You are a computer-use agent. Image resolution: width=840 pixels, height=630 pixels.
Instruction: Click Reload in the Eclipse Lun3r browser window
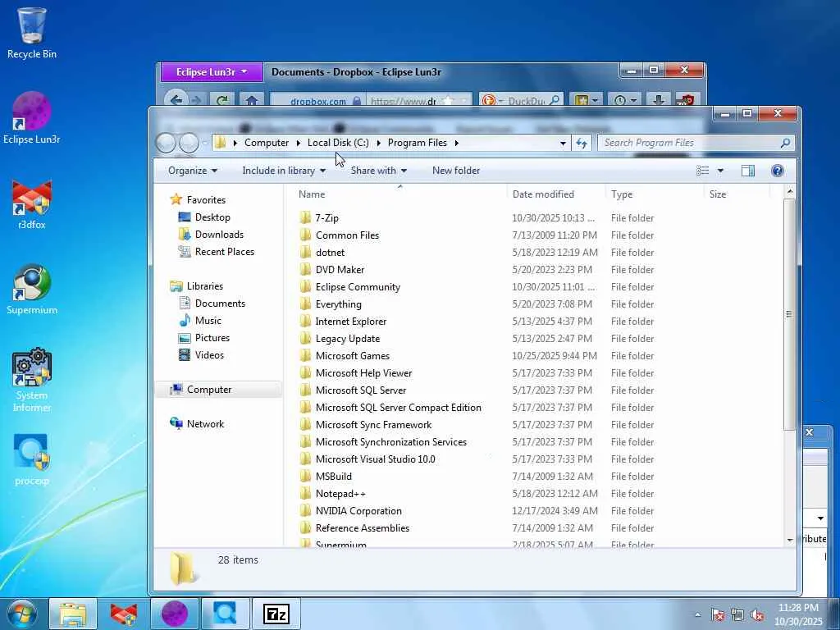tap(222, 100)
